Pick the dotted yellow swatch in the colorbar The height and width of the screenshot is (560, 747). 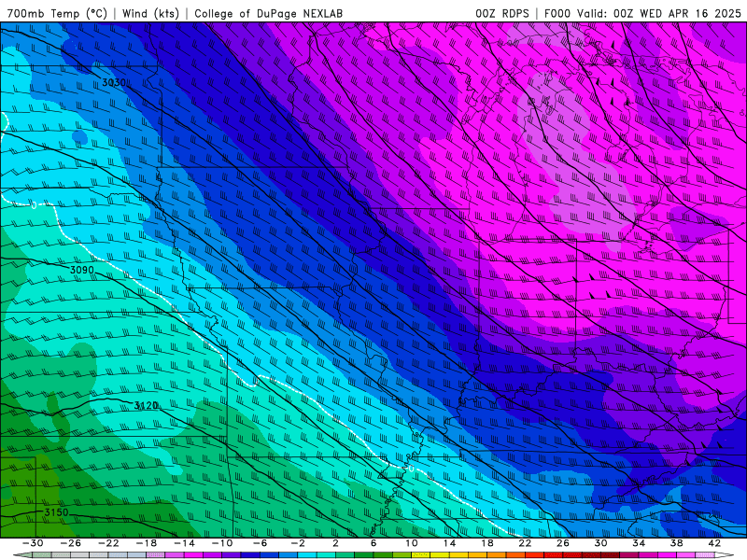(421, 554)
